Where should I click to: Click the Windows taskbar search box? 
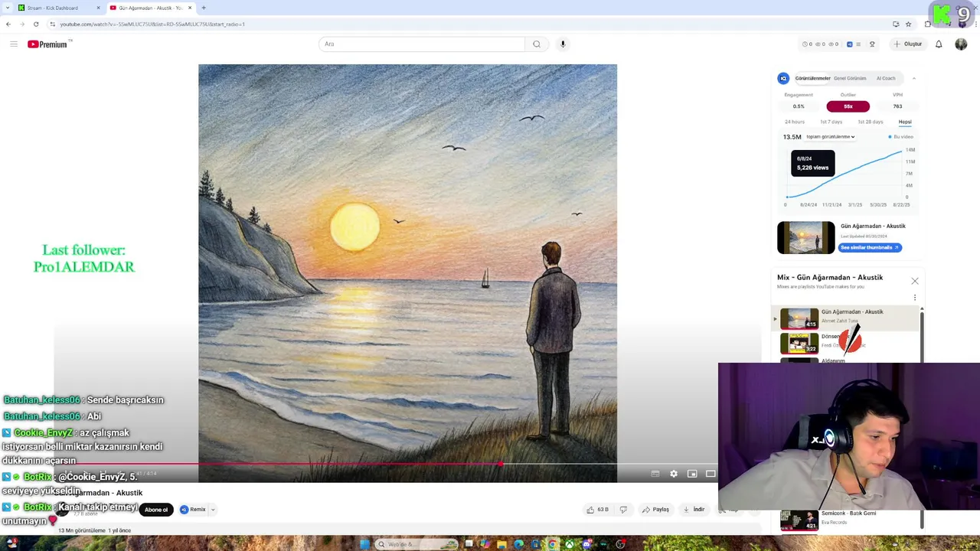click(x=416, y=544)
